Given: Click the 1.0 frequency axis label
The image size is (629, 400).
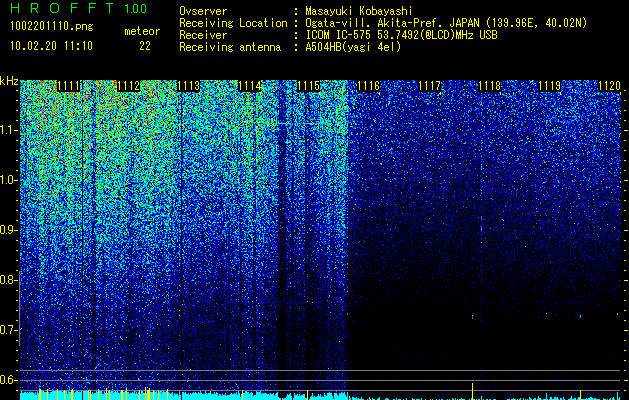Looking at the screenshot, I should pyautogui.click(x=8, y=180).
